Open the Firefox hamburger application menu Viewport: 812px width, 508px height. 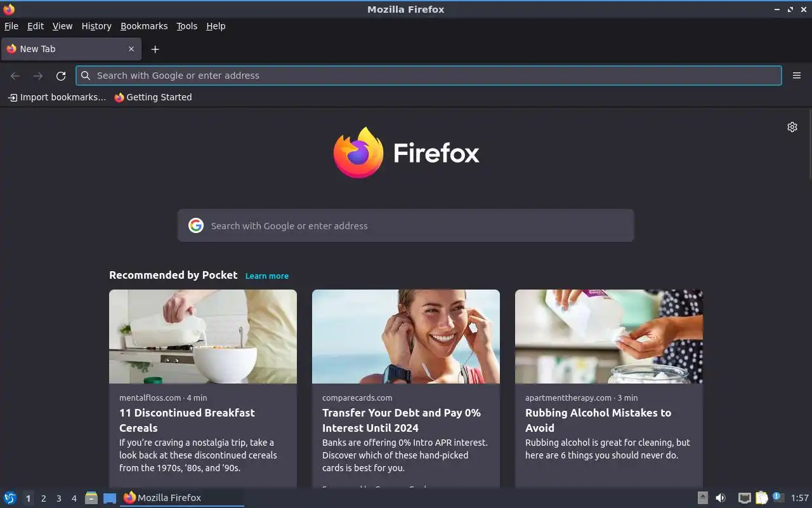click(x=797, y=76)
